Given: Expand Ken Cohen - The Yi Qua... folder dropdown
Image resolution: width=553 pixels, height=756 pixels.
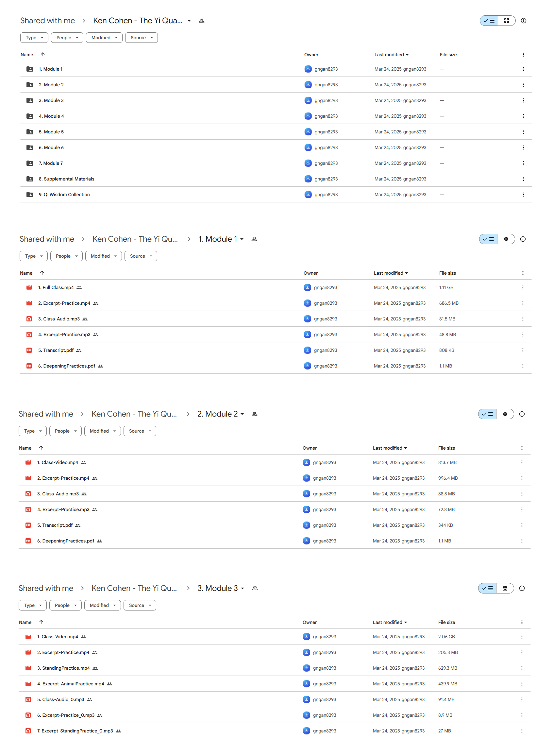Looking at the screenshot, I should 189,21.
